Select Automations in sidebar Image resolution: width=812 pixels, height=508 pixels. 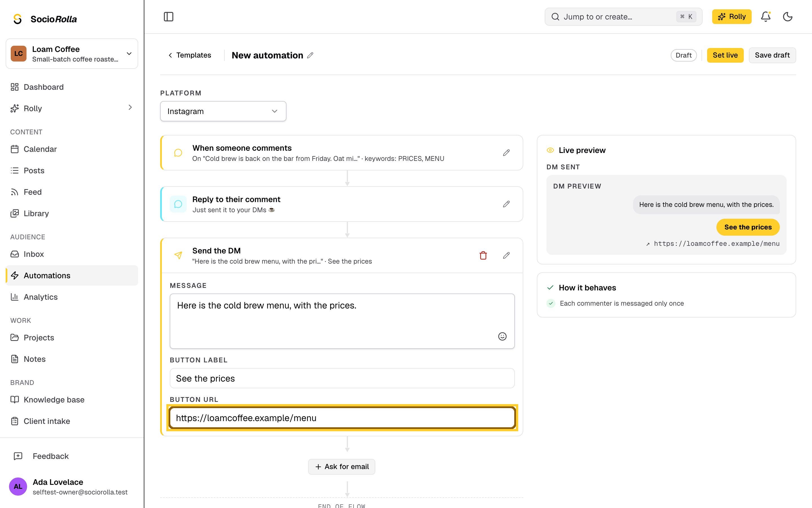(x=72, y=275)
